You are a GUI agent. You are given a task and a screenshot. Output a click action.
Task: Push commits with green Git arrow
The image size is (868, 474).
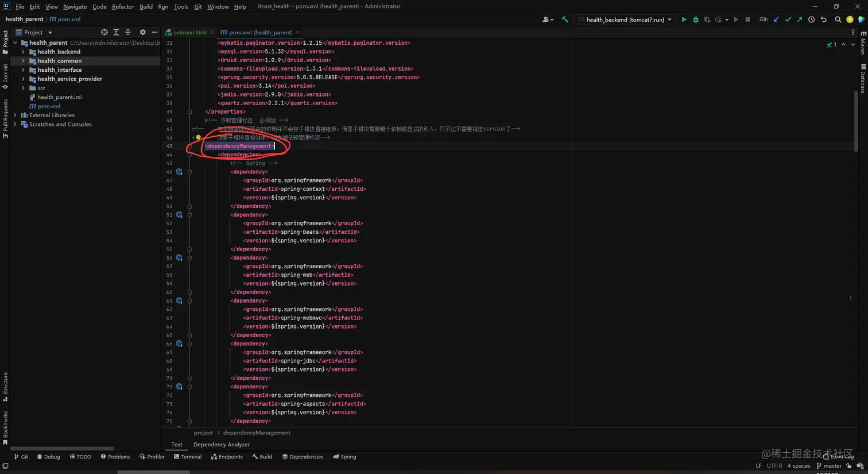pyautogui.click(x=800, y=20)
